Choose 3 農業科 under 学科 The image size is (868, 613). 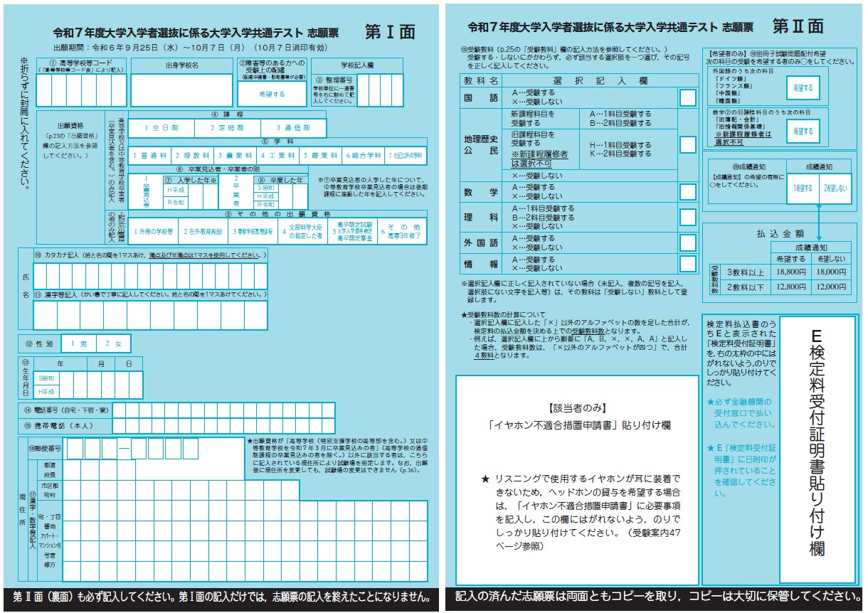pos(235,155)
